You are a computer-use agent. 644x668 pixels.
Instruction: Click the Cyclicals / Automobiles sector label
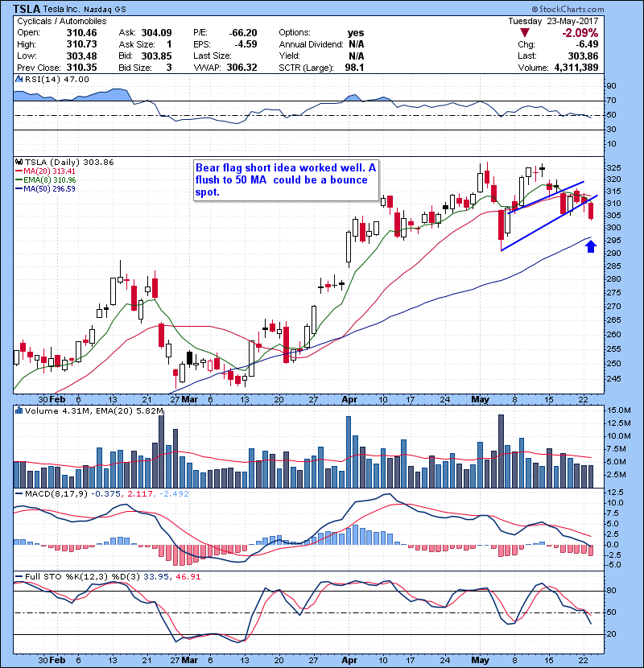(x=62, y=21)
